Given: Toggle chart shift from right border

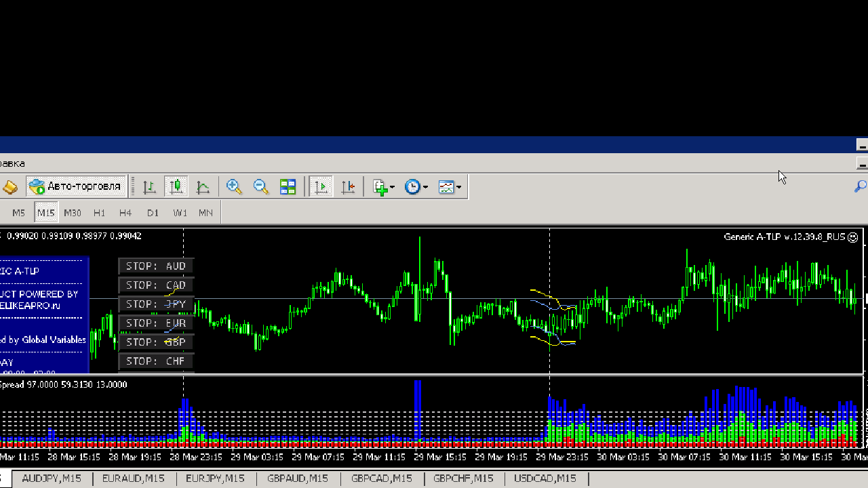Looking at the screenshot, I should tap(348, 186).
